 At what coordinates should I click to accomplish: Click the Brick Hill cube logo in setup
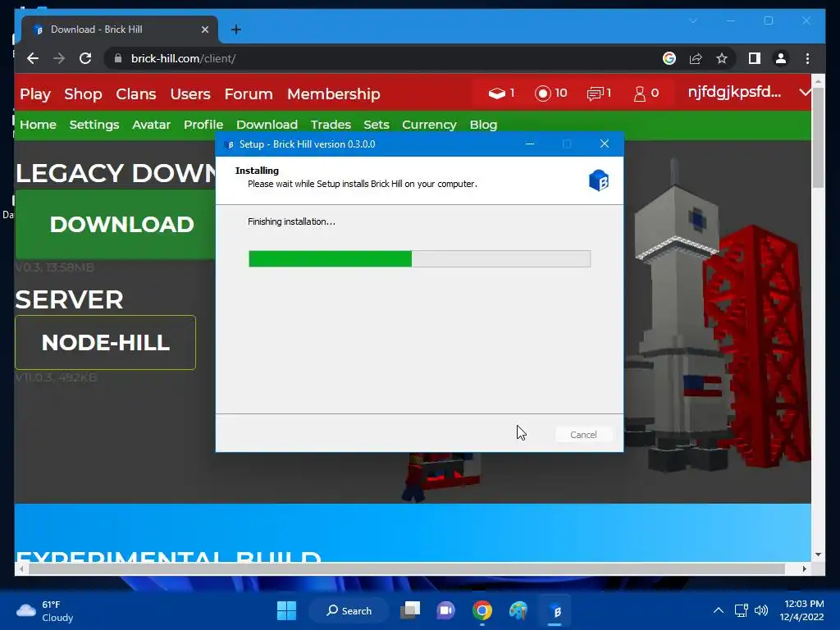[x=598, y=180]
